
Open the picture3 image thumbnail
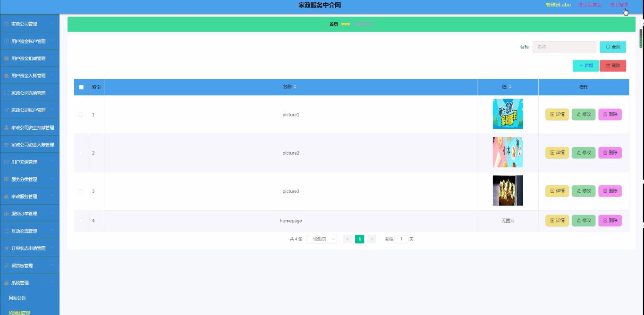point(508,191)
